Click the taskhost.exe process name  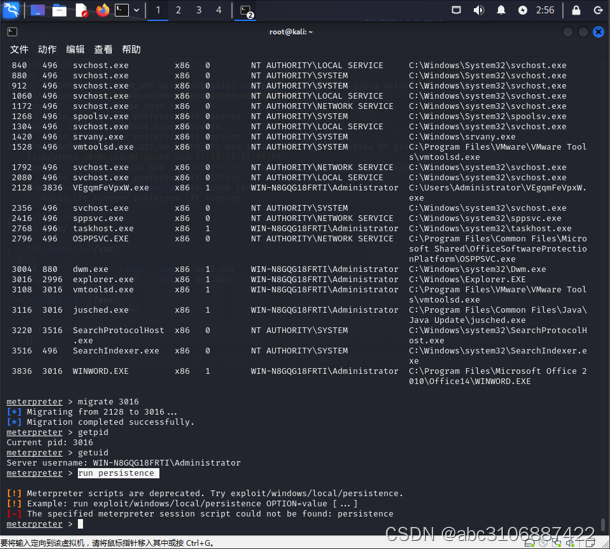click(x=103, y=228)
